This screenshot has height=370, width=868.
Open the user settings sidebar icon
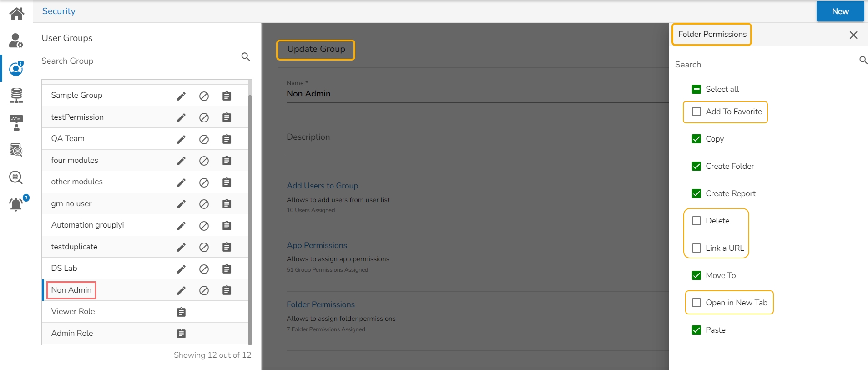coord(16,41)
